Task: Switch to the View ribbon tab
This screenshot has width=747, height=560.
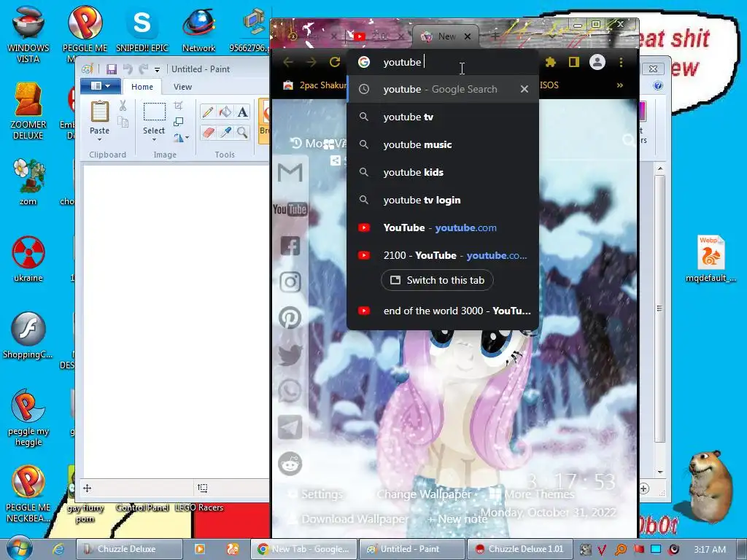Action: (x=182, y=87)
